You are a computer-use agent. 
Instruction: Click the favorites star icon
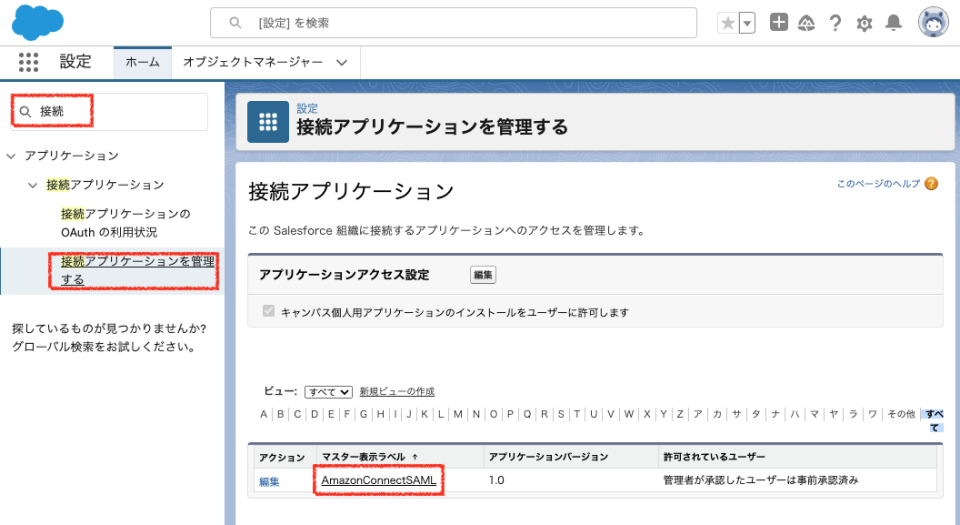728,23
